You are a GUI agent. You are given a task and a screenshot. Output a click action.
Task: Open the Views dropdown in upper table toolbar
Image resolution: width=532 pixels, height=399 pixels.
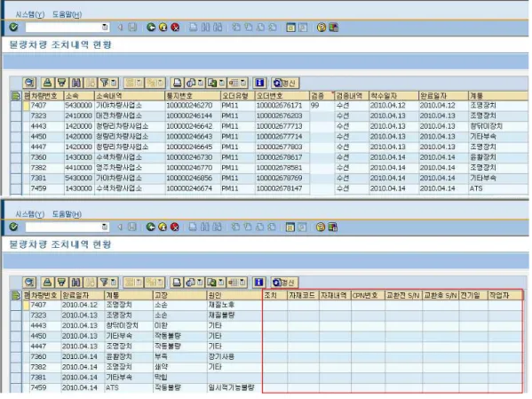coord(201,83)
